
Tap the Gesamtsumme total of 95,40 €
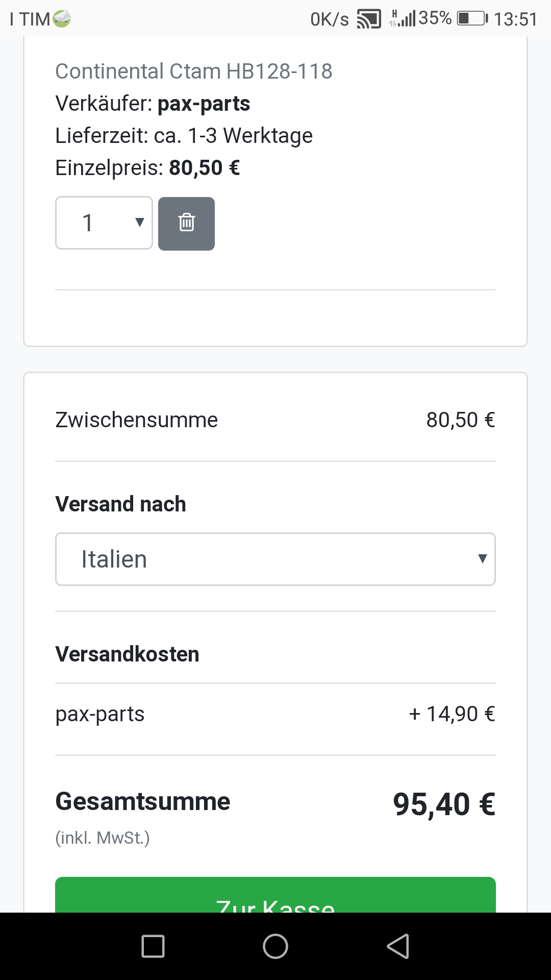[444, 804]
